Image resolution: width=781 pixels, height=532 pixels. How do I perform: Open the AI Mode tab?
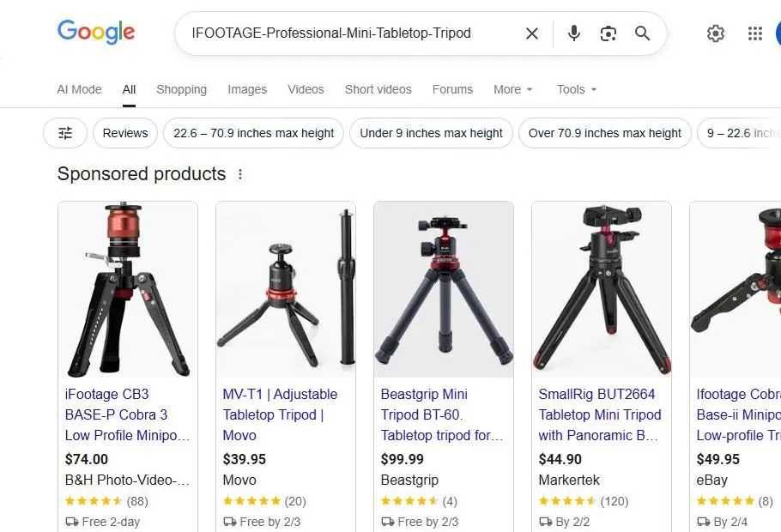pyautogui.click(x=79, y=89)
